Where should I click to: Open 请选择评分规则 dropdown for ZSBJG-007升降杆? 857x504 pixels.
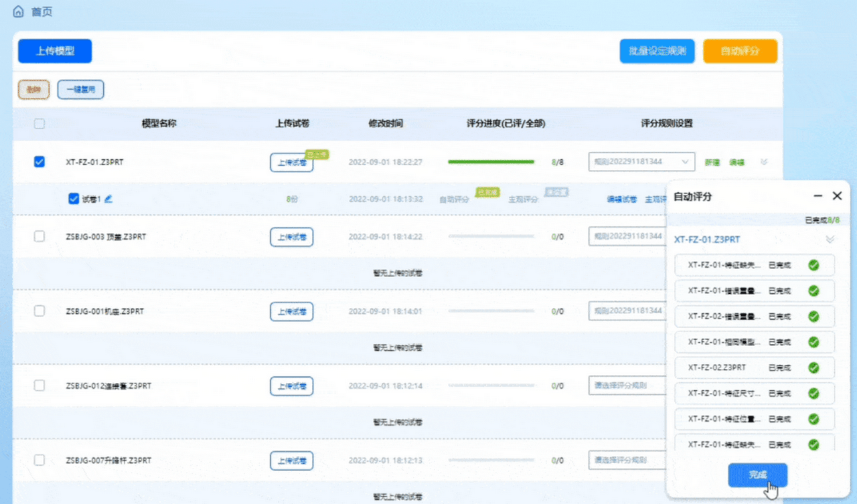627,460
